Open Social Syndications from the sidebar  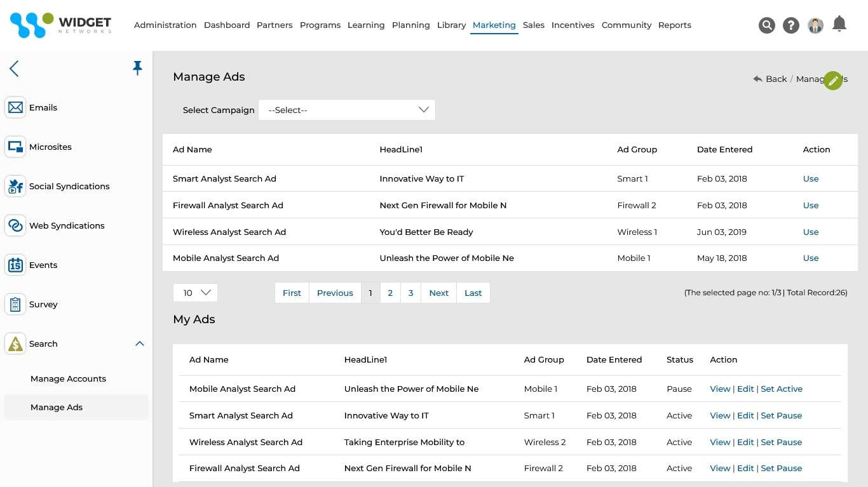click(15, 186)
